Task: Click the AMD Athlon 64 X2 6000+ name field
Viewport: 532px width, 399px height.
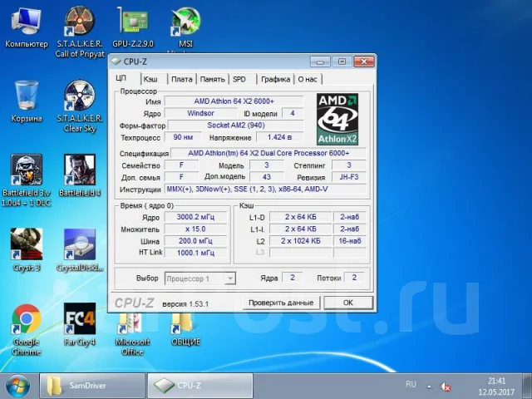Action: pos(234,101)
